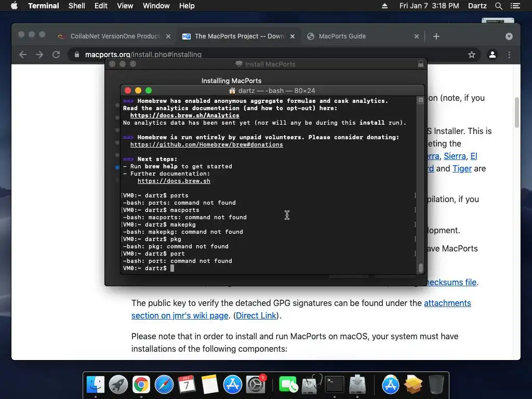Screen dimensions: 532x399
Task: Open the Terminal menu
Action: (44, 6)
